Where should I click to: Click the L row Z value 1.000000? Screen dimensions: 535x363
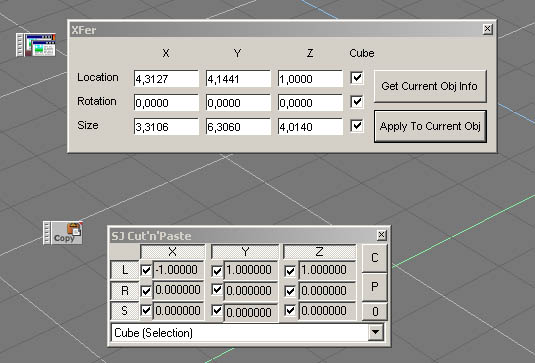pyautogui.click(x=327, y=270)
